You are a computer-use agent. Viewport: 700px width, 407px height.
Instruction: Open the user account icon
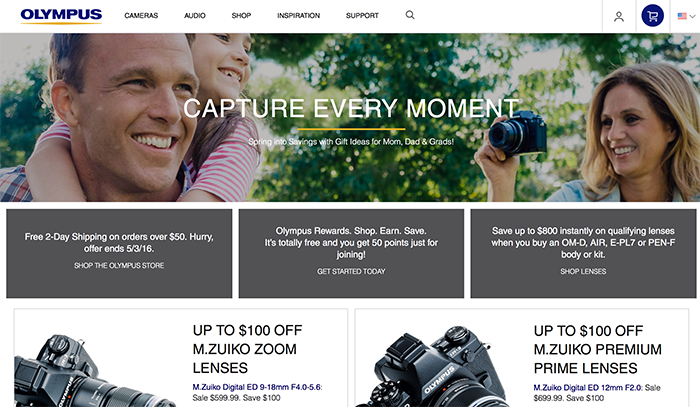(x=619, y=17)
